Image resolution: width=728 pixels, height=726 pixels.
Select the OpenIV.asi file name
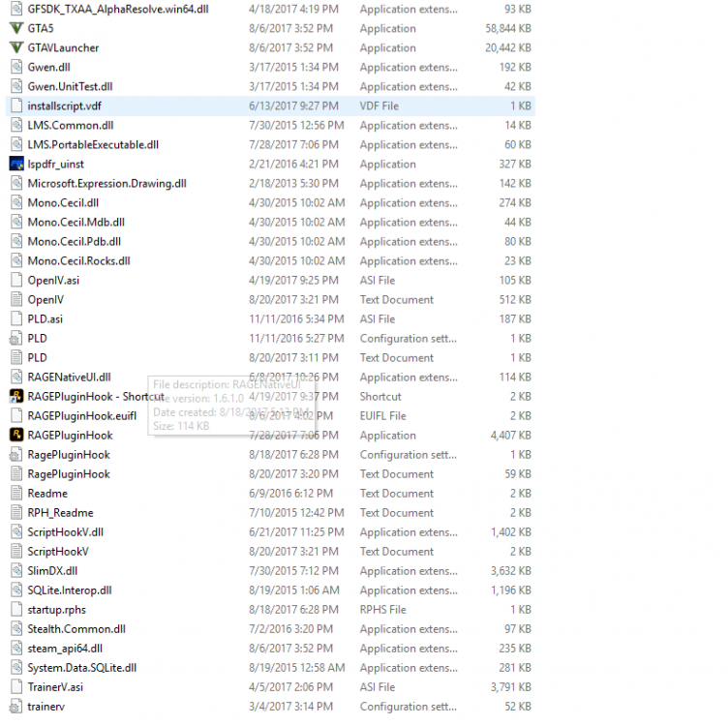point(53,281)
